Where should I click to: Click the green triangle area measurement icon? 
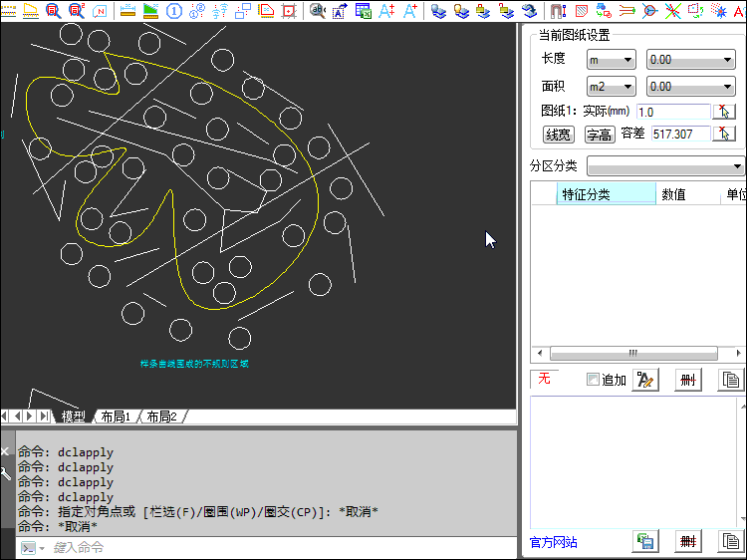[x=150, y=11]
